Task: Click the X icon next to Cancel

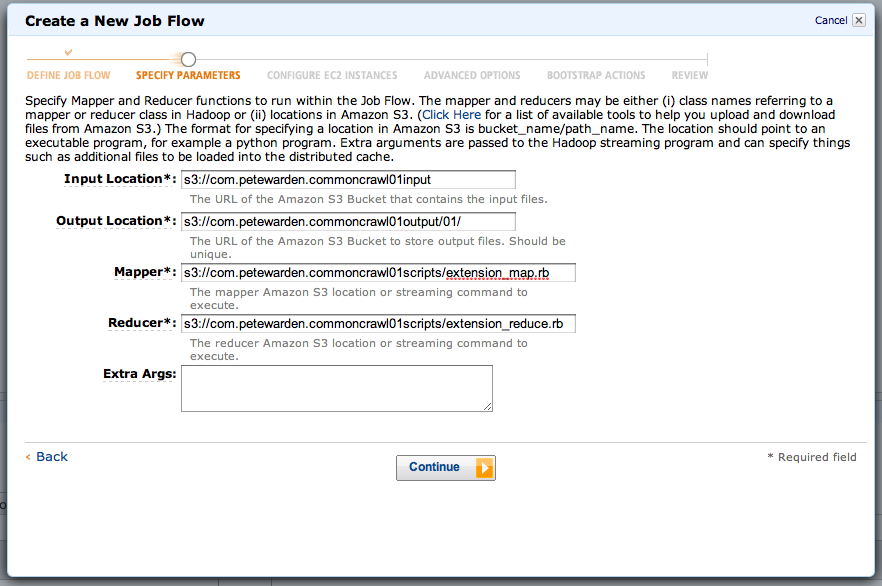Action: [x=858, y=20]
